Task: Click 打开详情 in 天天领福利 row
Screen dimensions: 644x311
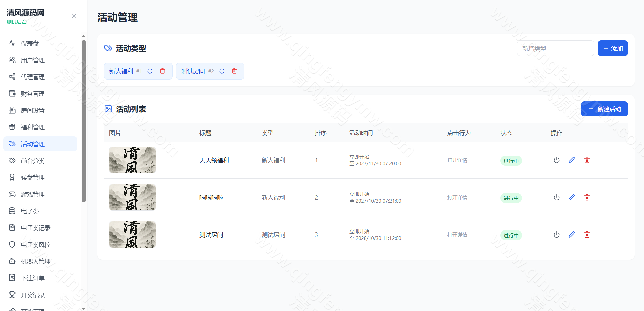Action: (457, 160)
